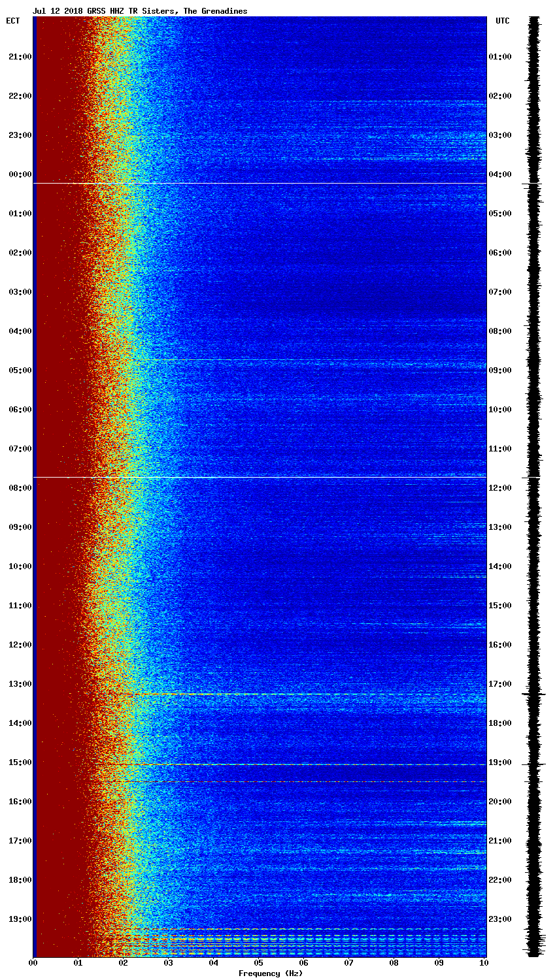This screenshot has height=980, width=557.
Task: Click the frequency tick label '00'
Action: [33, 963]
